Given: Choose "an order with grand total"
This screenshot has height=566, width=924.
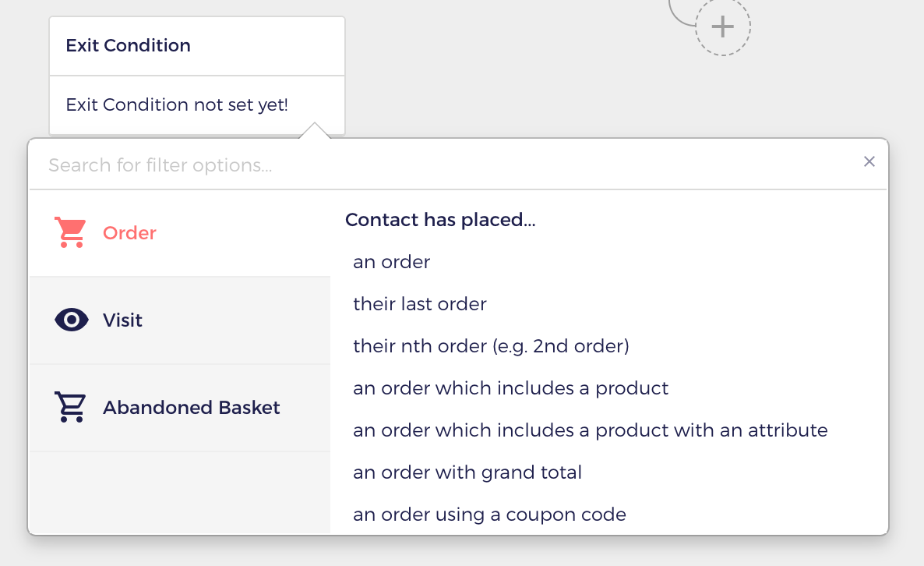Looking at the screenshot, I should point(467,472).
